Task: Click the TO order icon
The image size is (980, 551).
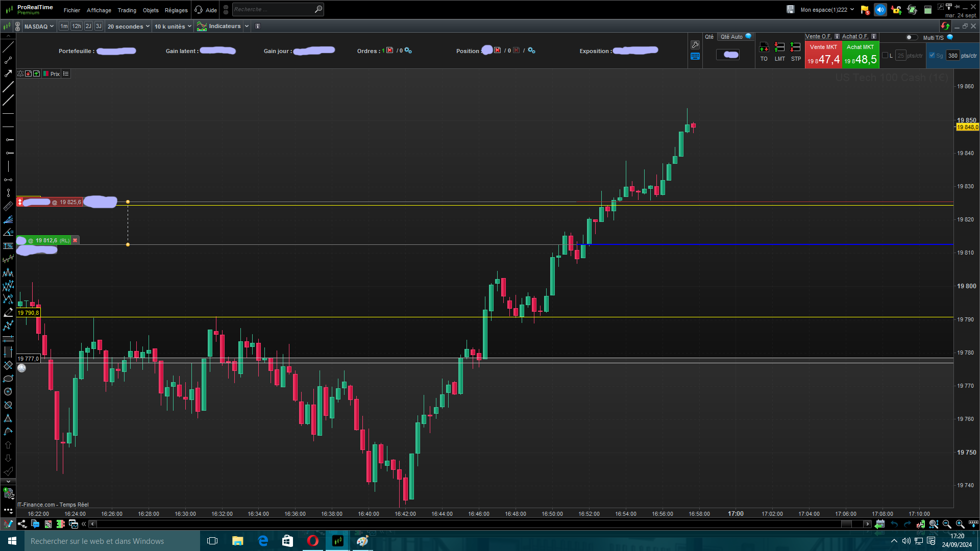Action: point(764,48)
